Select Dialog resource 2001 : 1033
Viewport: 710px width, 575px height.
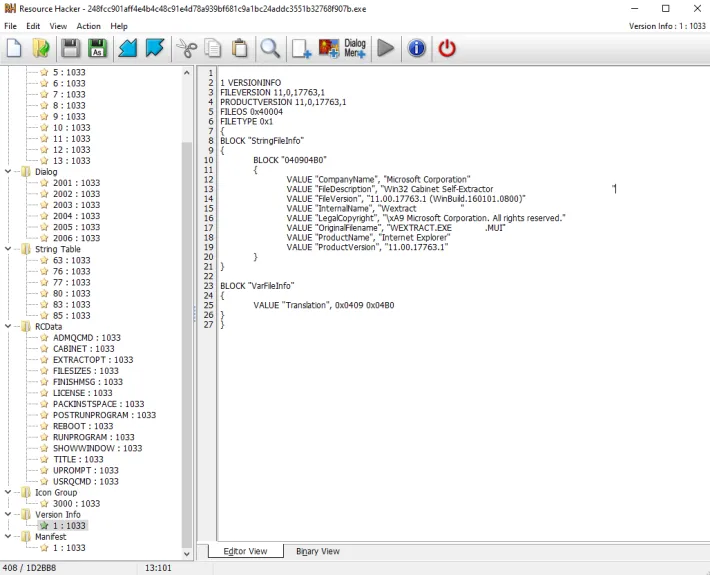[x=76, y=183]
